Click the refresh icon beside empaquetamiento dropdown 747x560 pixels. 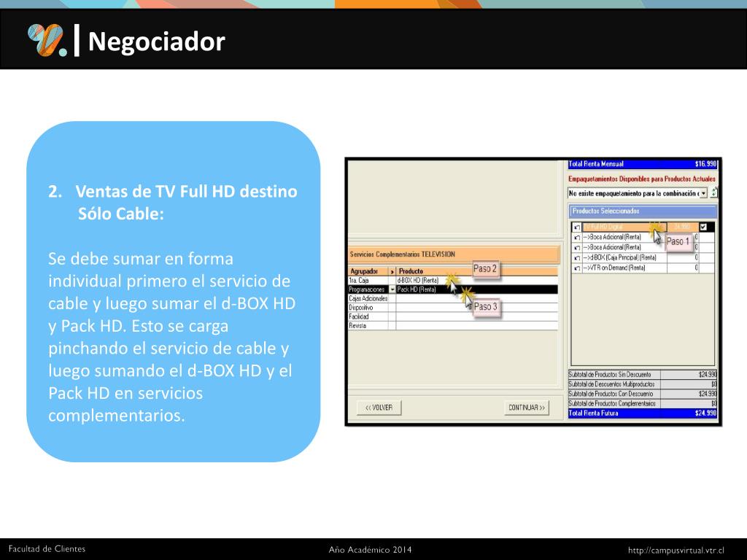pos(713,192)
